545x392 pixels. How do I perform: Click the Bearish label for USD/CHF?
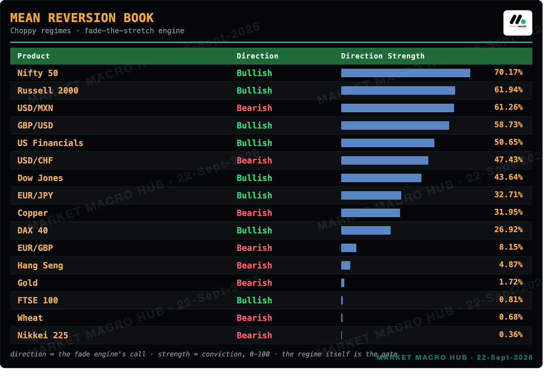255,161
